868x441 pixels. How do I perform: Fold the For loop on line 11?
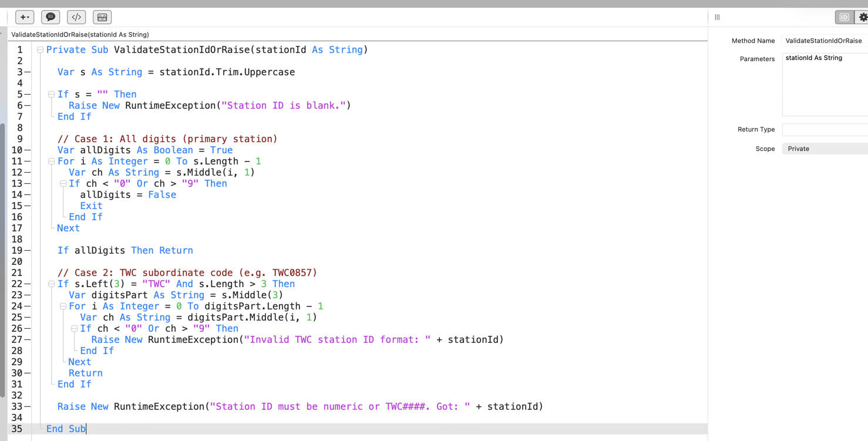pyautogui.click(x=51, y=161)
